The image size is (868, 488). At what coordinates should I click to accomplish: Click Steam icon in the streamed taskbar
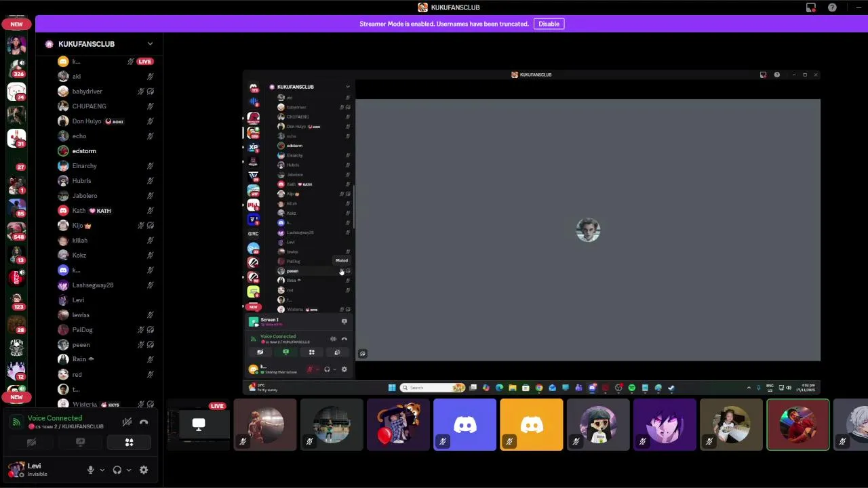[671, 388]
